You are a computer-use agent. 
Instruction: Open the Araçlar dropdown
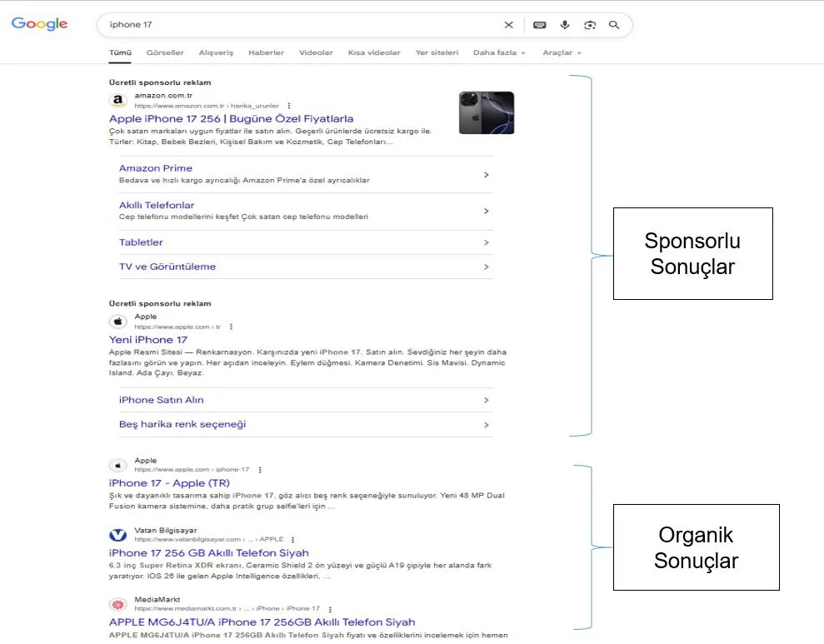point(562,52)
